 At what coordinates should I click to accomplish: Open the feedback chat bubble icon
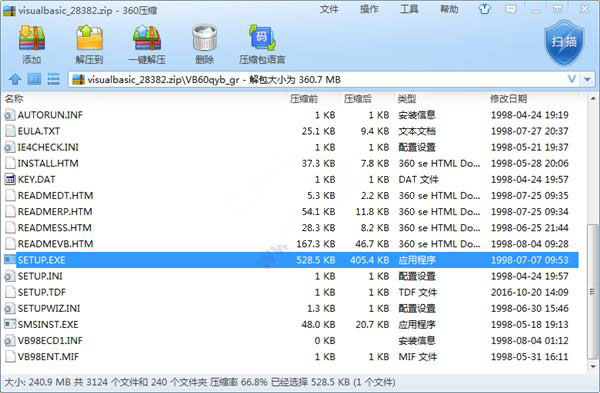click(x=510, y=9)
